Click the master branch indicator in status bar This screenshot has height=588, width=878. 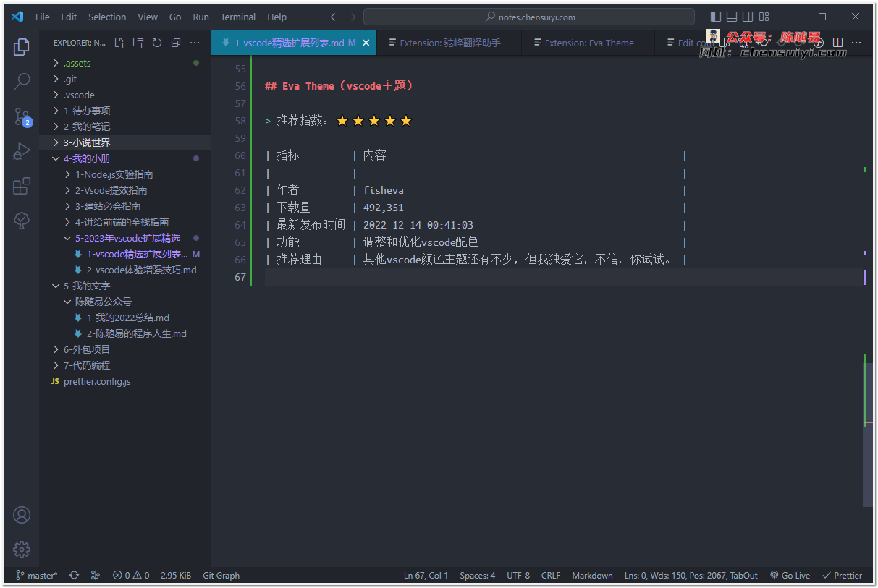click(36, 575)
